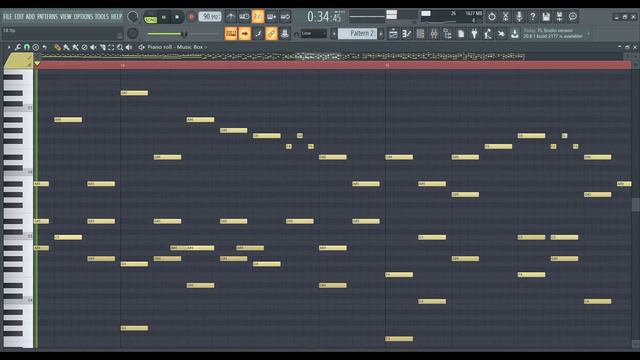
Task: Toggle the orange arrow button beside the keyboard
Action: (244, 33)
